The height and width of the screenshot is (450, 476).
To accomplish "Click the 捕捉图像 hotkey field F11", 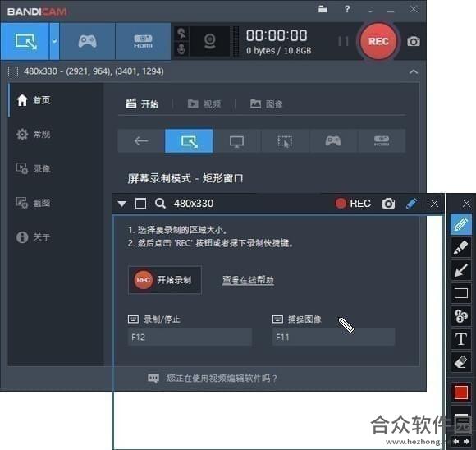I will click(x=334, y=337).
